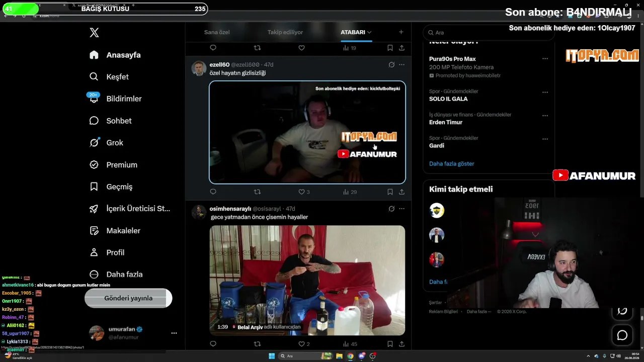The width and height of the screenshot is (644, 362).
Task: Bookmark the ezell60 post
Action: pyautogui.click(x=390, y=192)
